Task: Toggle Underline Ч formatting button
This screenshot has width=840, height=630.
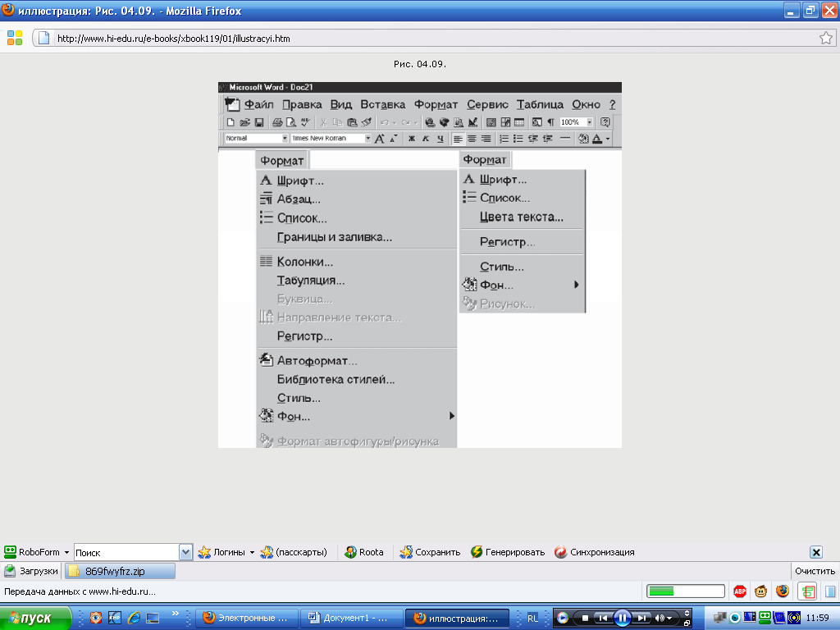Action: pos(441,138)
